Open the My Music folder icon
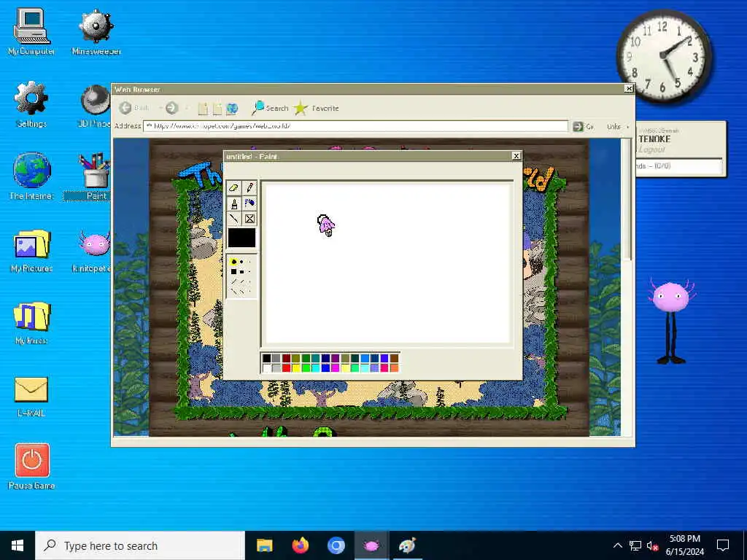Viewport: 747px width, 560px height. click(31, 323)
